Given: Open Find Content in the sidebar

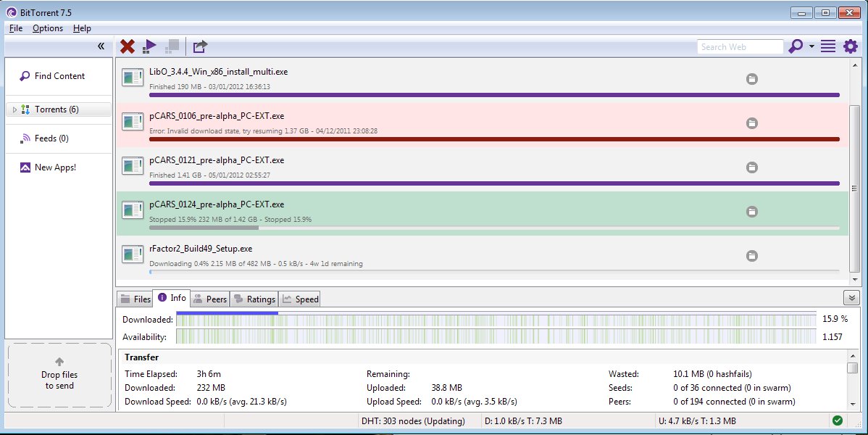Looking at the screenshot, I should [59, 76].
